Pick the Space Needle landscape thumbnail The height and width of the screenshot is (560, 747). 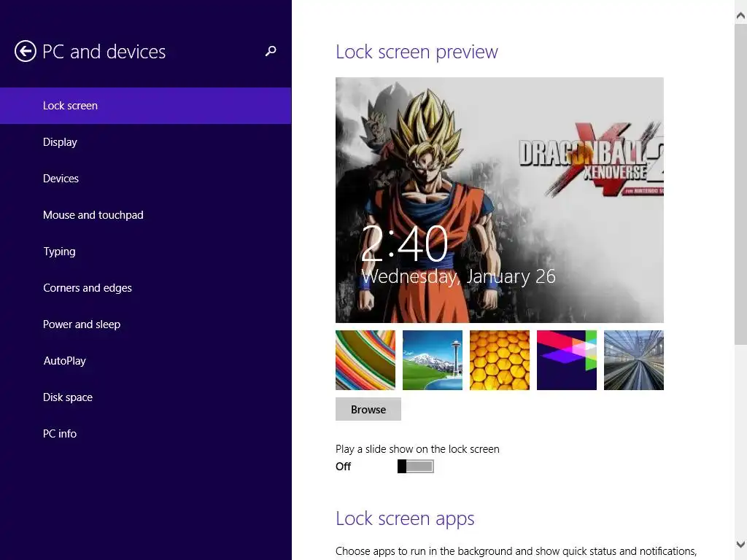pos(433,360)
